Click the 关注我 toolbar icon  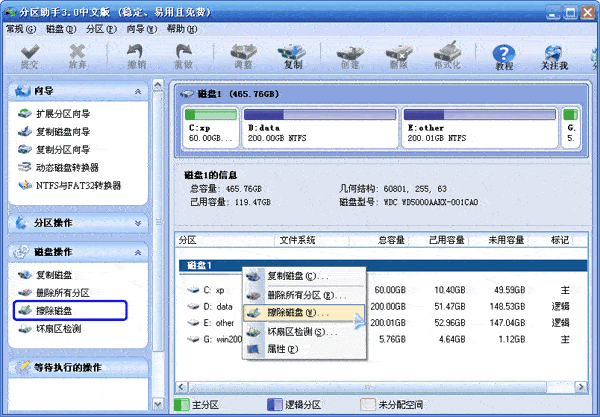554,57
